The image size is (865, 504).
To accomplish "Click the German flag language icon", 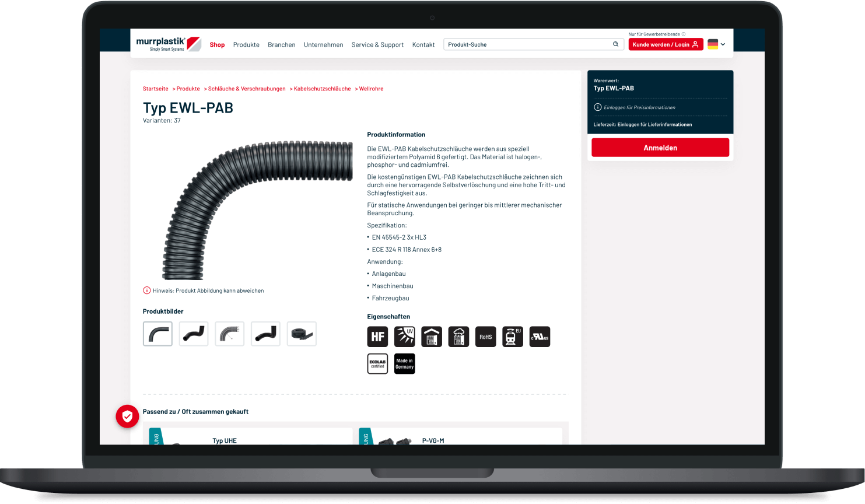I will click(x=713, y=44).
